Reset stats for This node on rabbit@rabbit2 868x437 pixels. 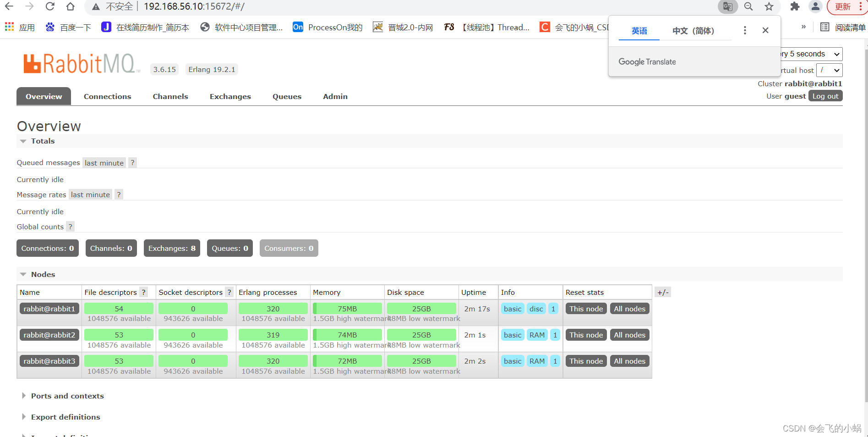586,335
